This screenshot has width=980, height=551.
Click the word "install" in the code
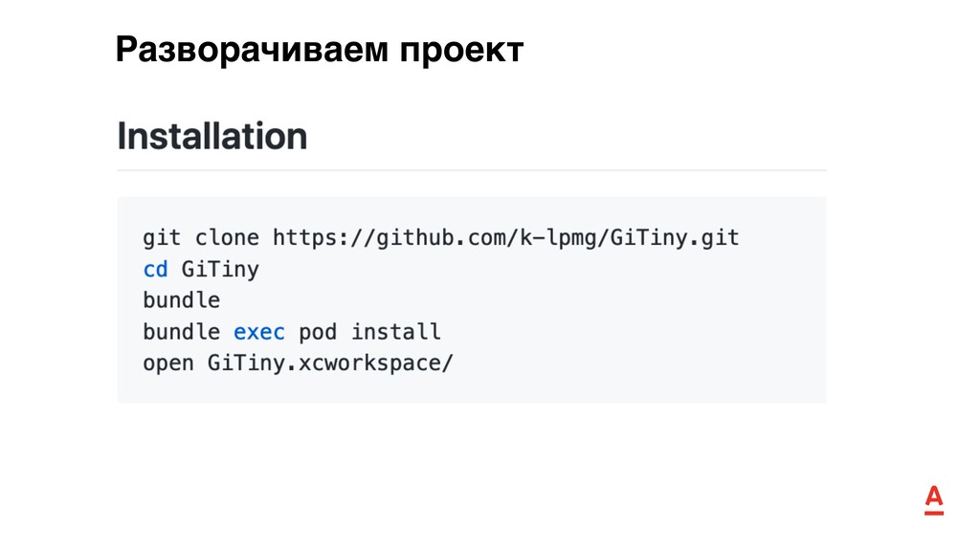pyautogui.click(x=395, y=332)
